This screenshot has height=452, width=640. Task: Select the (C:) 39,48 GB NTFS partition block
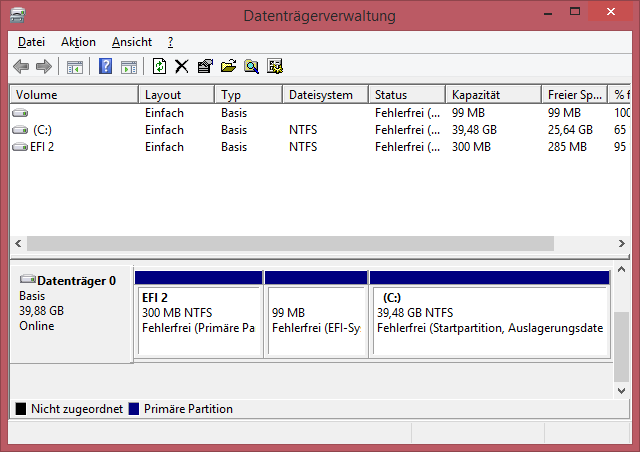[x=490, y=314]
